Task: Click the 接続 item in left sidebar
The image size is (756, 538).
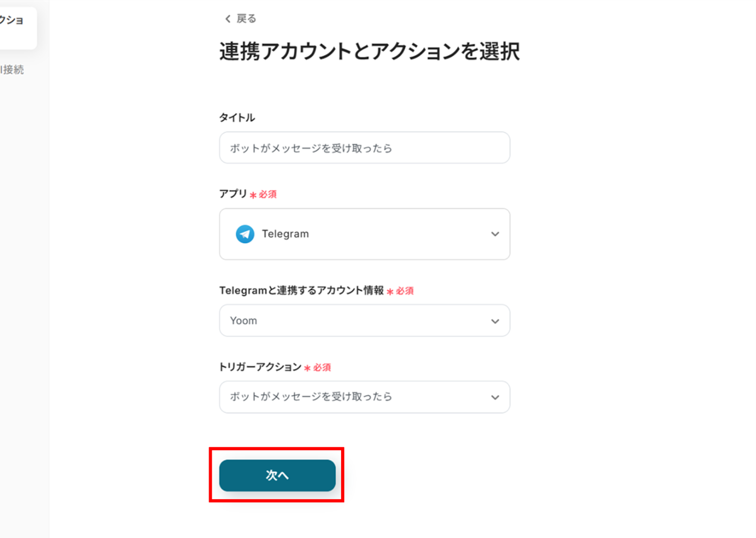Action: tap(12, 70)
